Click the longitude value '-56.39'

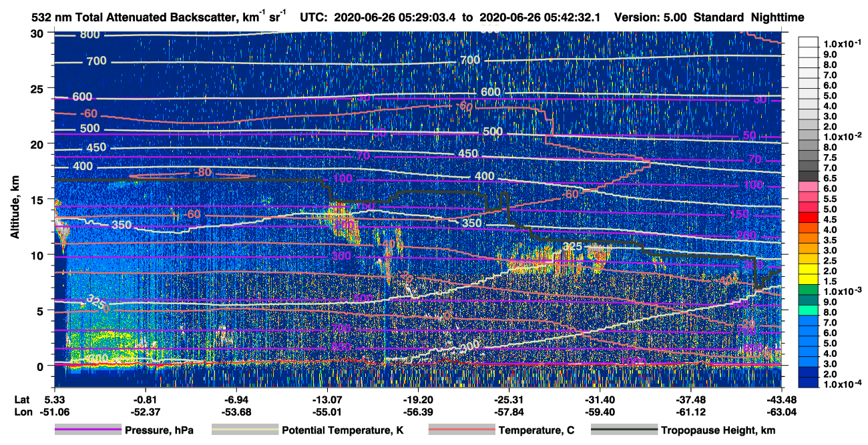tap(417, 411)
